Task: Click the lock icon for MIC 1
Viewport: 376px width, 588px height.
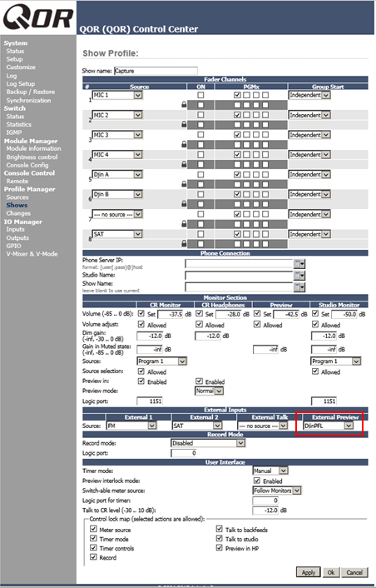Action: (x=184, y=105)
